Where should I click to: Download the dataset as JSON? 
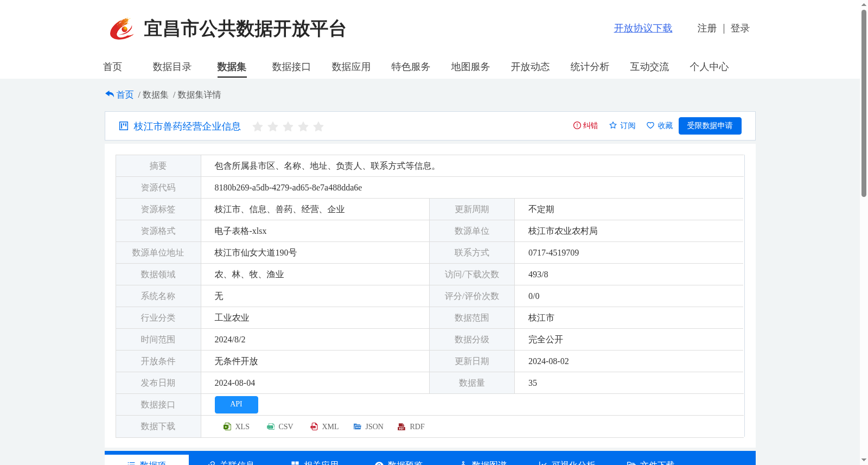368,426
